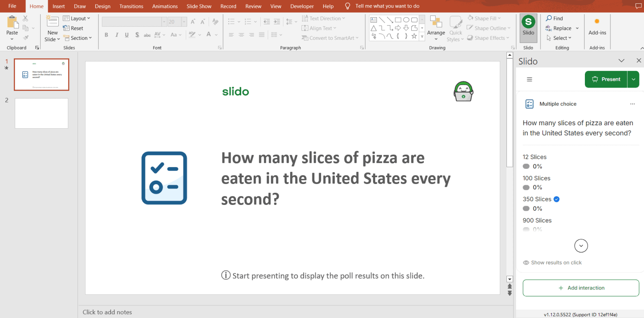The height and width of the screenshot is (318, 644).
Task: Toggle Show results on click option
Action: pyautogui.click(x=553, y=262)
